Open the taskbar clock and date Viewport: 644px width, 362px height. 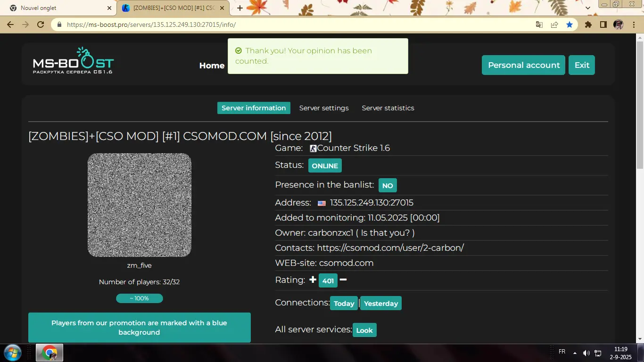[x=621, y=353]
